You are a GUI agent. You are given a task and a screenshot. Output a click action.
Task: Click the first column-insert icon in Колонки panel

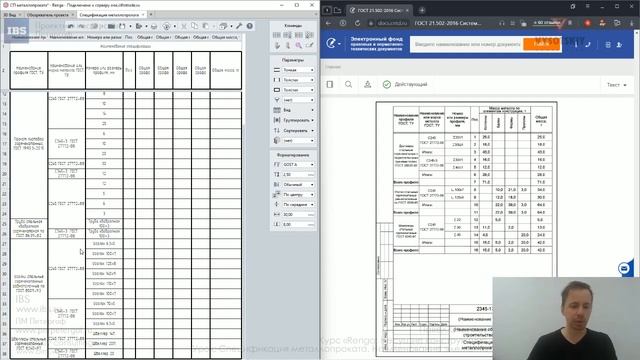pyautogui.click(x=277, y=35)
